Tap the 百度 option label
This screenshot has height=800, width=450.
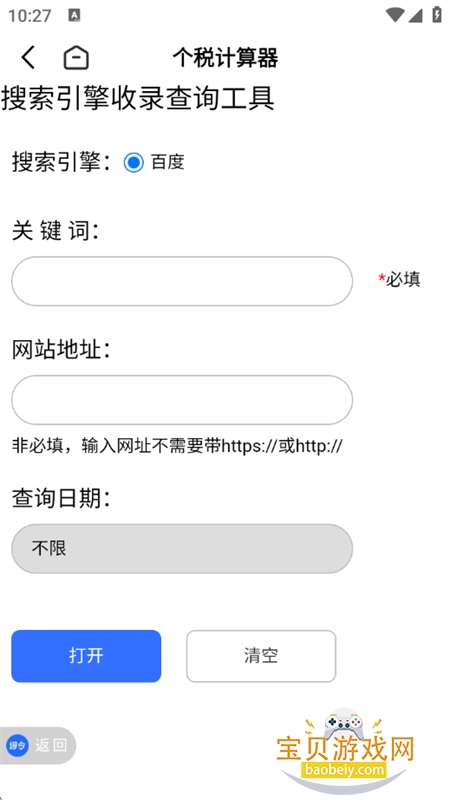167,162
